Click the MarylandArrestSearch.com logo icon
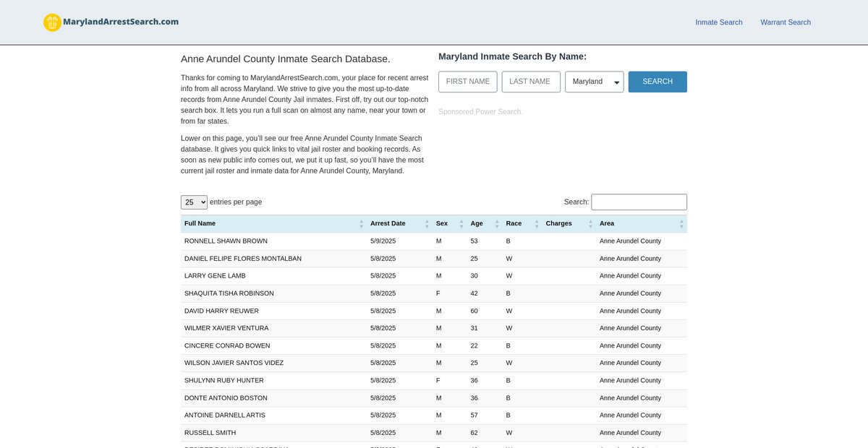 pyautogui.click(x=52, y=22)
